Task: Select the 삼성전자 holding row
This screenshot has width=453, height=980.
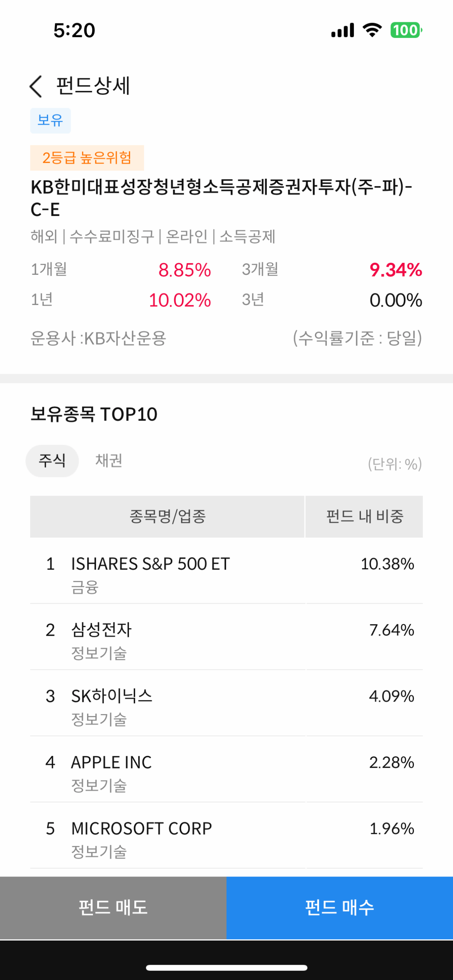Action: coord(226,637)
